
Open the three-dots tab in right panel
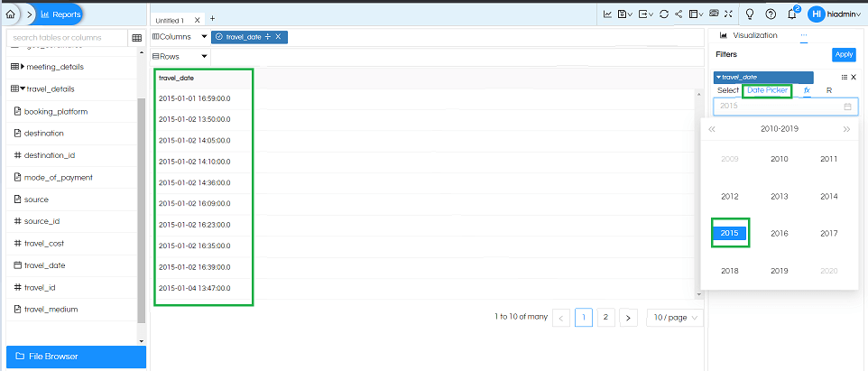point(804,35)
